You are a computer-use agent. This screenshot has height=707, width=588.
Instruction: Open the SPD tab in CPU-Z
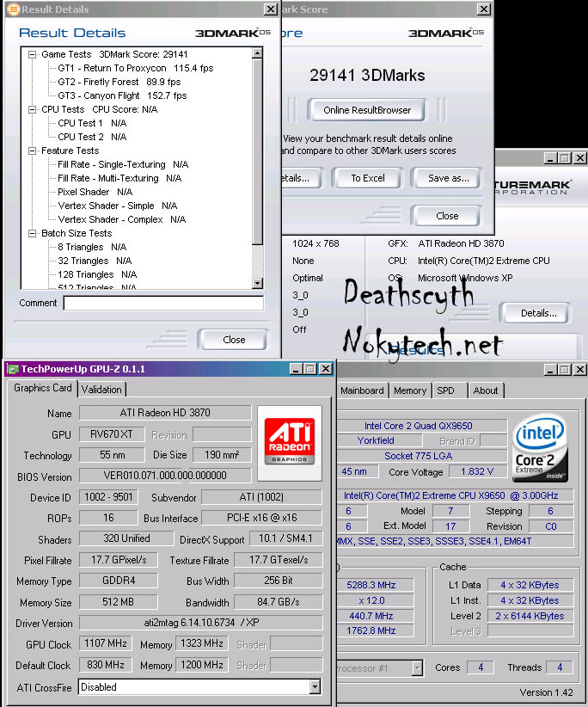(x=445, y=390)
